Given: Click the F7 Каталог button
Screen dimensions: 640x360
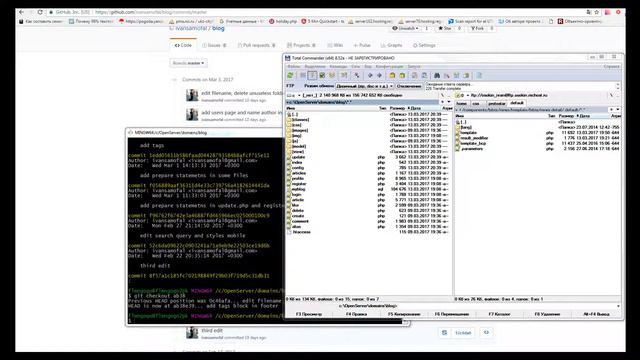Looking at the screenshot, I should [499, 314].
